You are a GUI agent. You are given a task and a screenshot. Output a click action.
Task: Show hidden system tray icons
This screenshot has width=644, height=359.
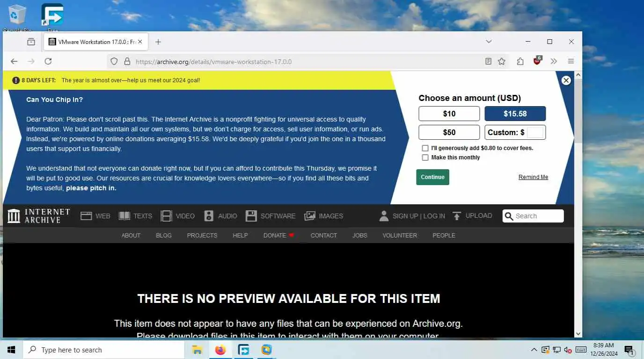534,350
